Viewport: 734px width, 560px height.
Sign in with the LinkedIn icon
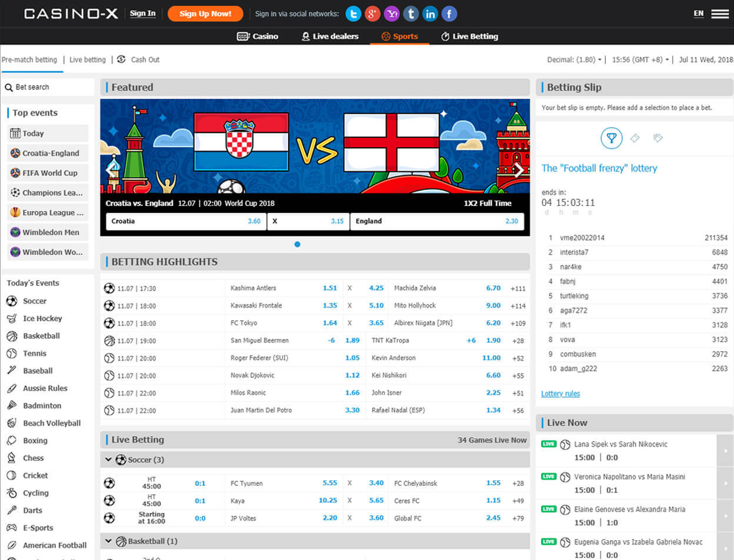click(430, 14)
